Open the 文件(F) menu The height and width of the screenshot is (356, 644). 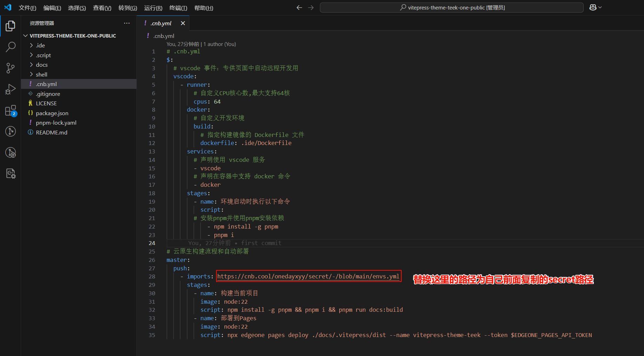point(27,8)
